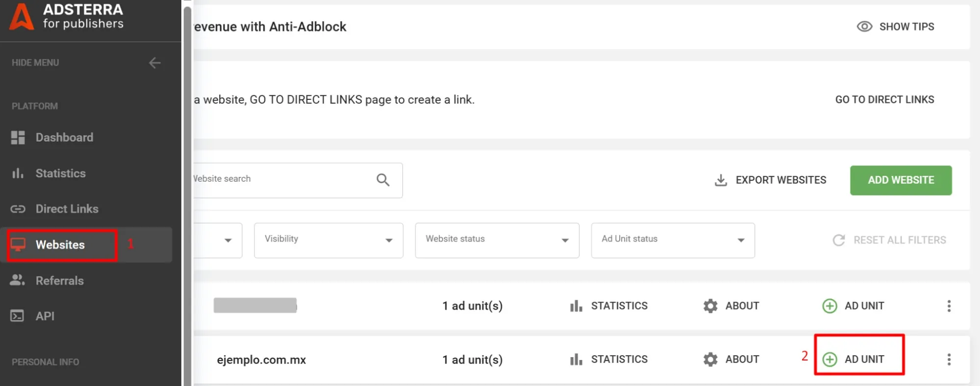The height and width of the screenshot is (386, 980).
Task: Click the Adsterra logo icon
Action: [x=22, y=17]
